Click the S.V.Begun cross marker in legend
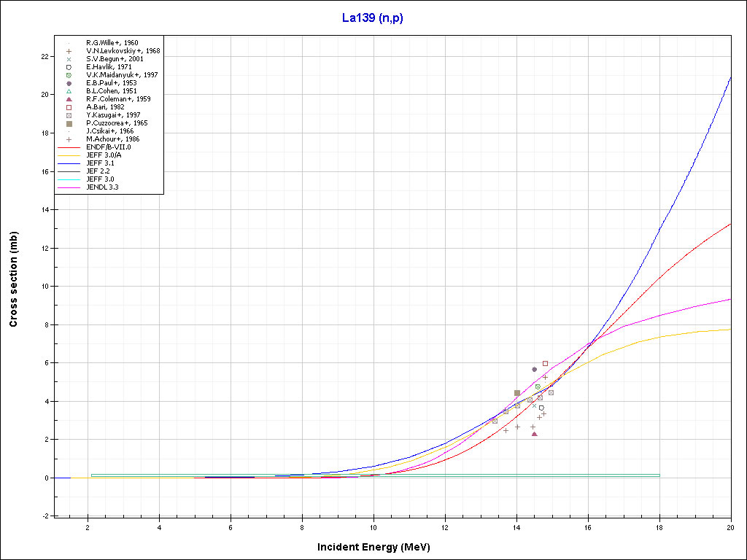747x560 pixels. click(69, 59)
